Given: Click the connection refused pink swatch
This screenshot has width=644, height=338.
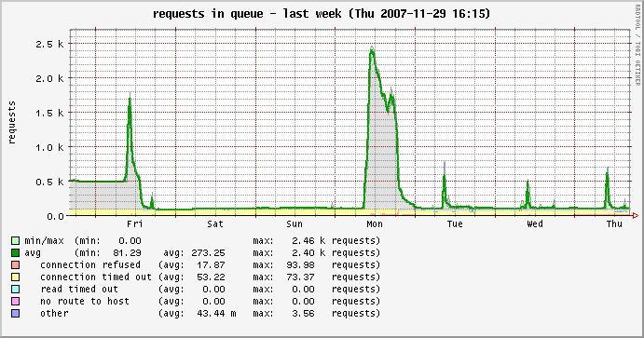Looking at the screenshot, I should 16,265.
